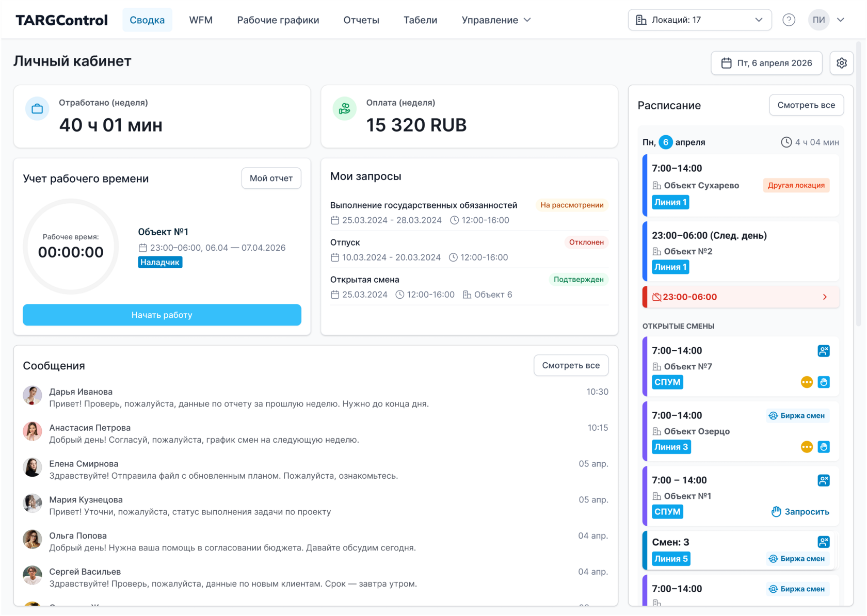Viewport: 867px width, 616px height.
Task: Click Мария Кузнецова's avatar
Action: 32,504
